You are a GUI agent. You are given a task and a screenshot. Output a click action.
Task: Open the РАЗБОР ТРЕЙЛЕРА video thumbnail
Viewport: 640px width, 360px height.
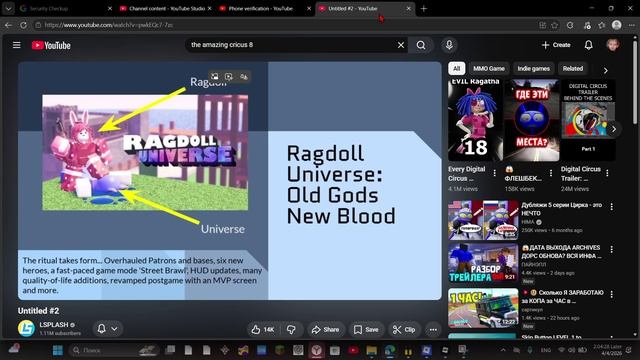[x=483, y=263]
